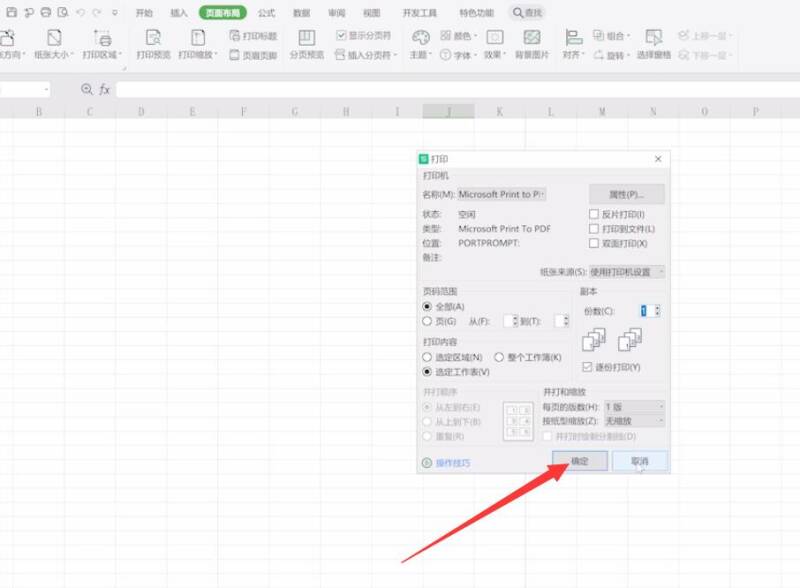Screen dimensions: 800x588
Task: Toggle Collate (逐份打印) checkbox
Action: tap(587, 366)
